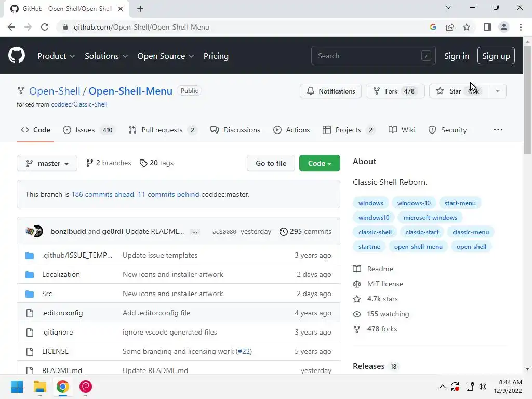View 295 commits history
Viewport: 532px width, 399px height.
(305, 231)
